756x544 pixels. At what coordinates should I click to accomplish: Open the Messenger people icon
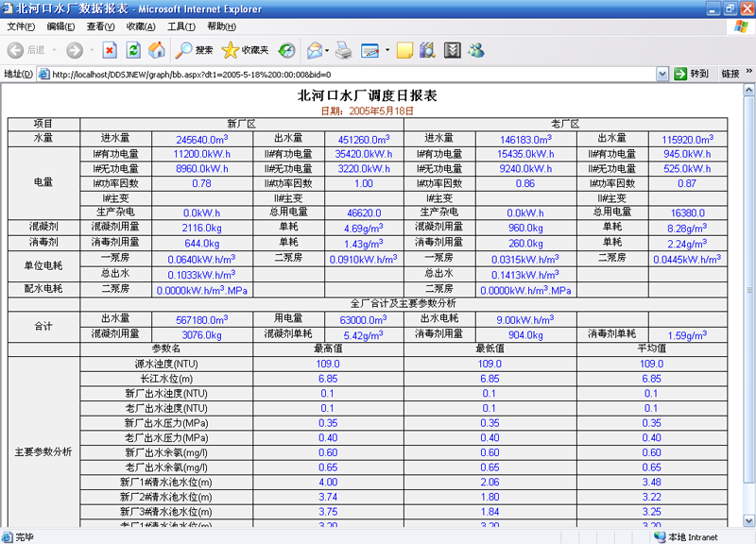click(x=476, y=50)
